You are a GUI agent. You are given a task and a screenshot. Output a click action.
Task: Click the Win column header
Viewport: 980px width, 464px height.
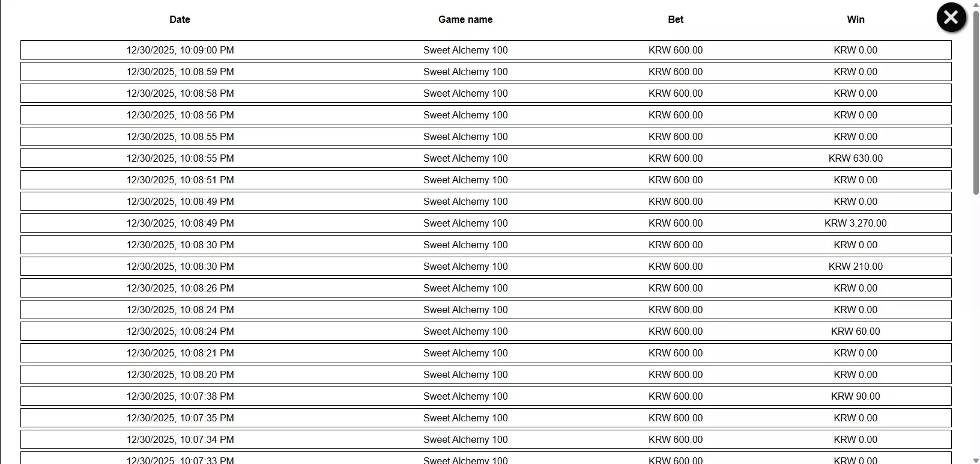856,19
